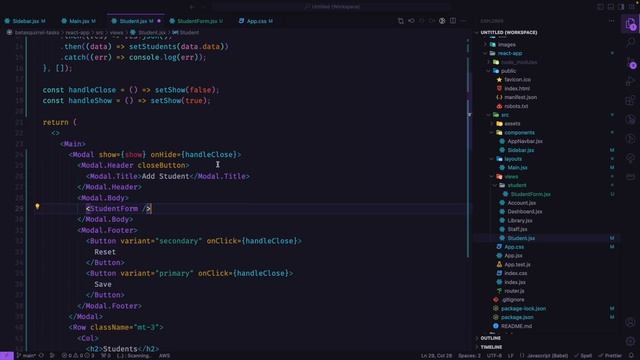This screenshot has height=360, width=640.
Task: Open Dashboard.jsx in explorer
Action: (x=524, y=211)
